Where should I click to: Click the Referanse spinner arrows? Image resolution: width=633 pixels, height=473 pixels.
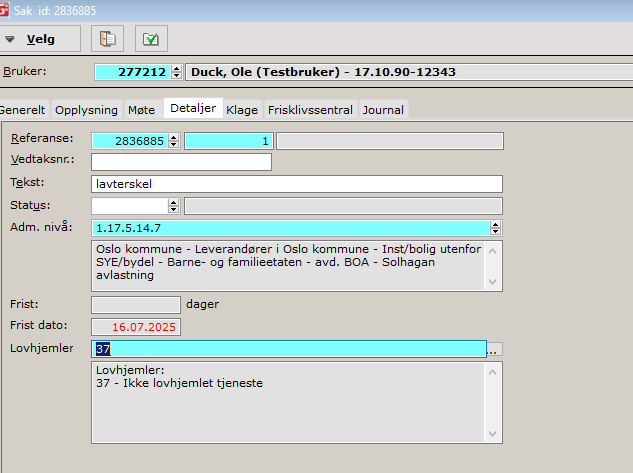[174, 141]
